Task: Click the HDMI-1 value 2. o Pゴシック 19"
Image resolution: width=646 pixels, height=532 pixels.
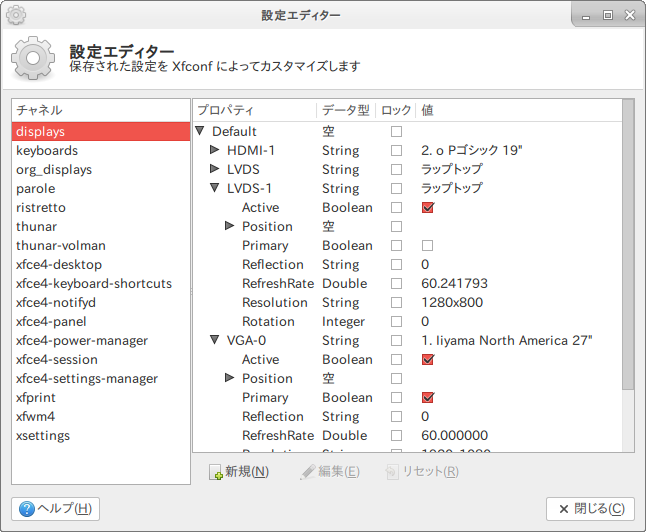Action: 471,150
